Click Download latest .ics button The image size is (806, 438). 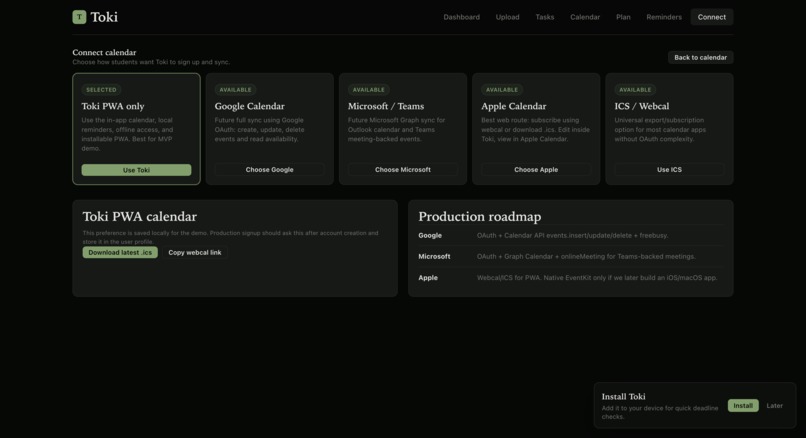tap(120, 252)
